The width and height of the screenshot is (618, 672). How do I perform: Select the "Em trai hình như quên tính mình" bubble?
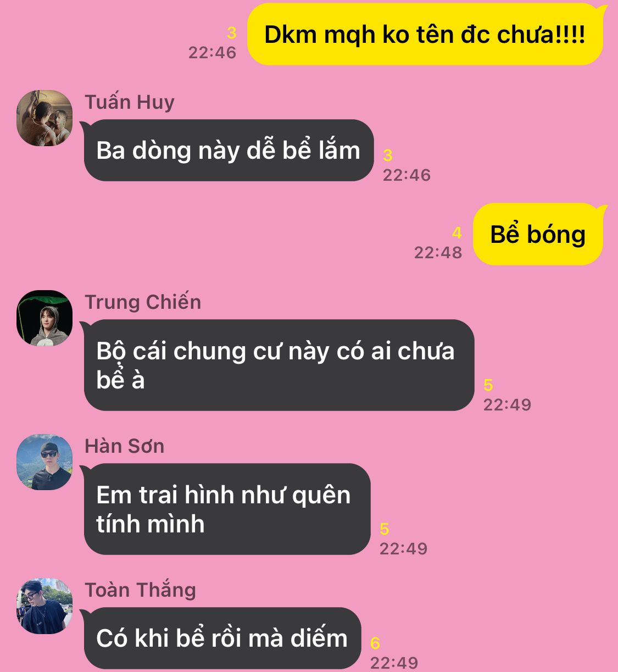(226, 509)
